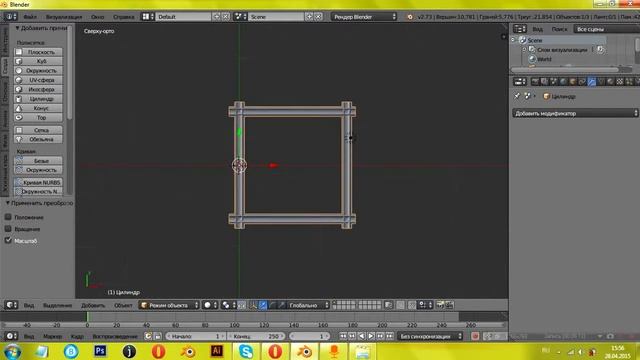
Task: Open the Режим объекта mode dropdown
Action: coord(169,305)
